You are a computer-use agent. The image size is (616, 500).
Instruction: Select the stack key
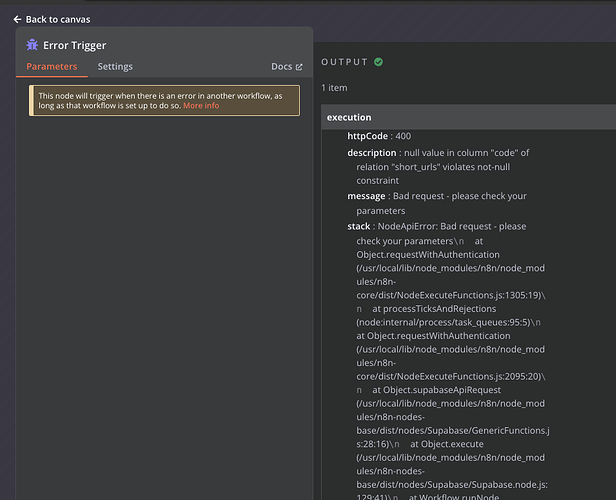pos(359,226)
